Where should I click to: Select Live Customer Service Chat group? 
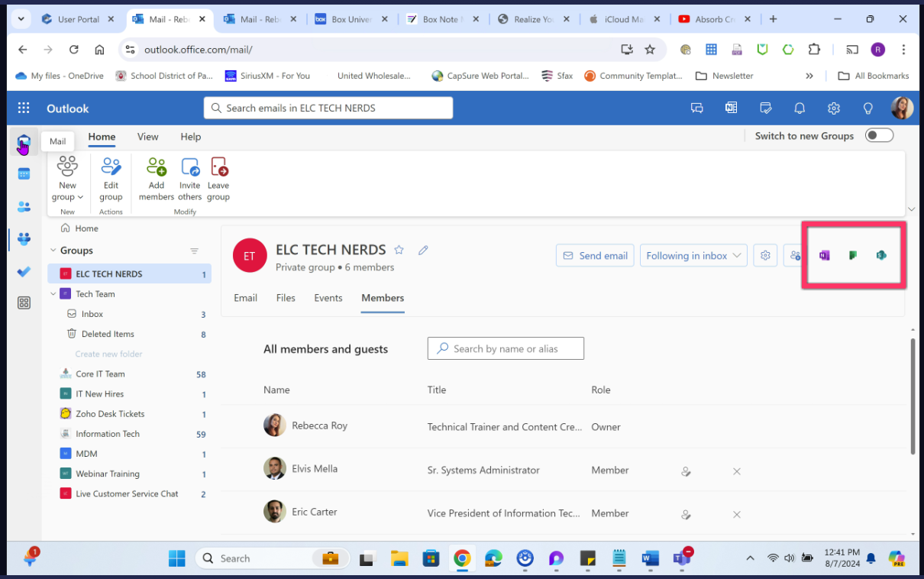[130, 493]
